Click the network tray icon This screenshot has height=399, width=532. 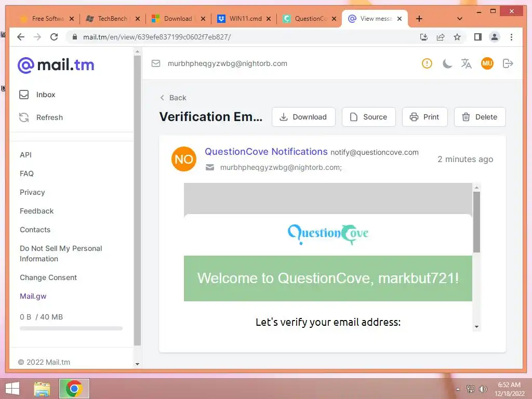(x=471, y=389)
